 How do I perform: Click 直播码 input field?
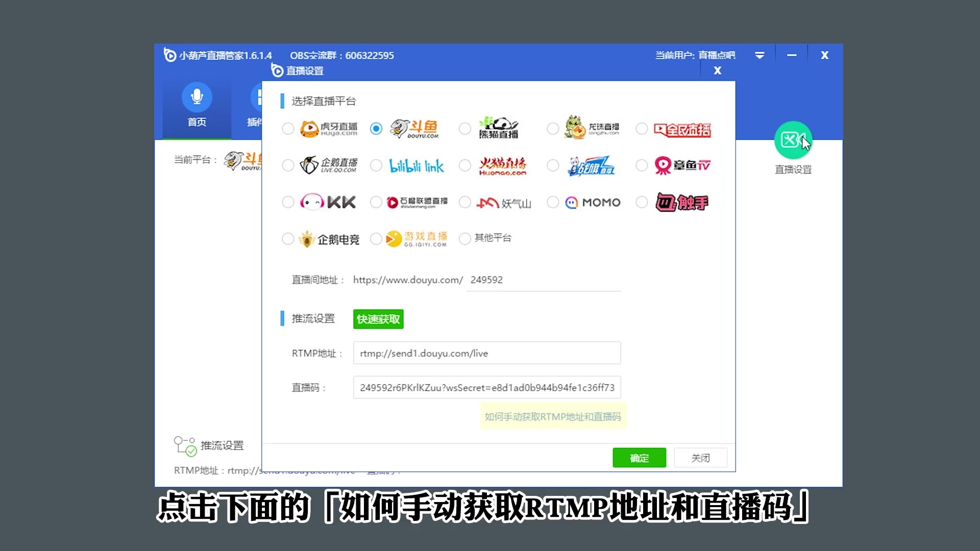[x=486, y=387]
